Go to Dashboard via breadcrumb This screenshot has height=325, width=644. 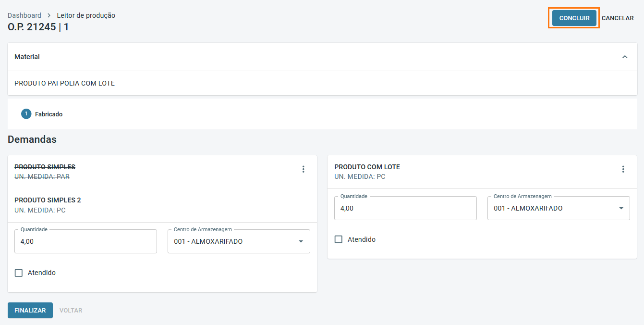tap(24, 15)
